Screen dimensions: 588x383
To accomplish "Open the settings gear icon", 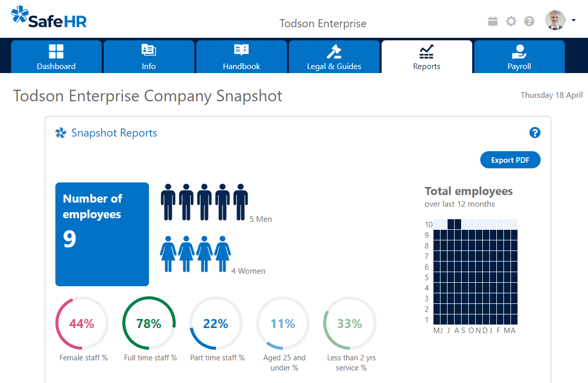I will click(511, 21).
